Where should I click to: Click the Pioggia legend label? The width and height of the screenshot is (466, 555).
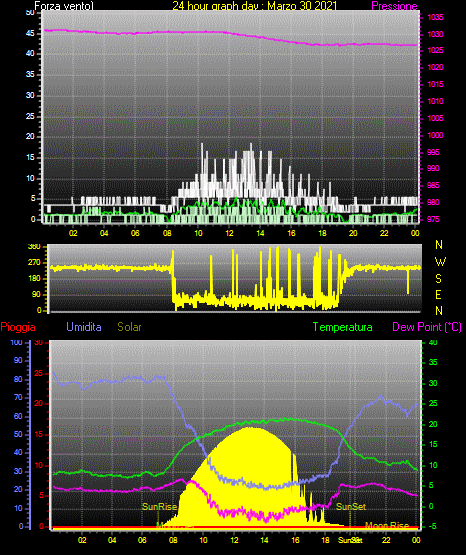tap(18, 327)
